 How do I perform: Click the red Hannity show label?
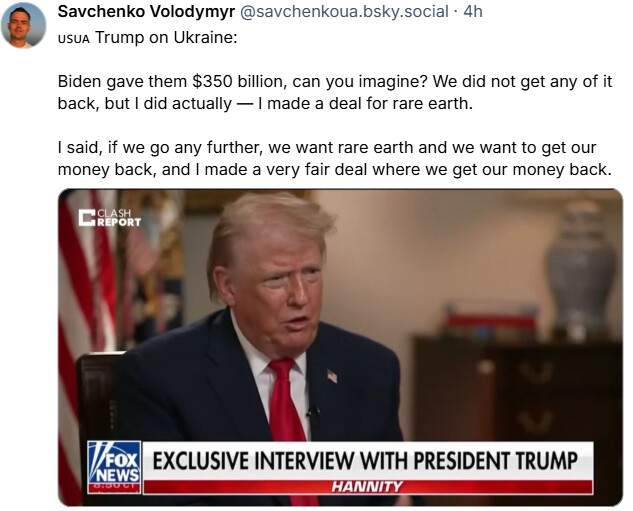point(367,487)
